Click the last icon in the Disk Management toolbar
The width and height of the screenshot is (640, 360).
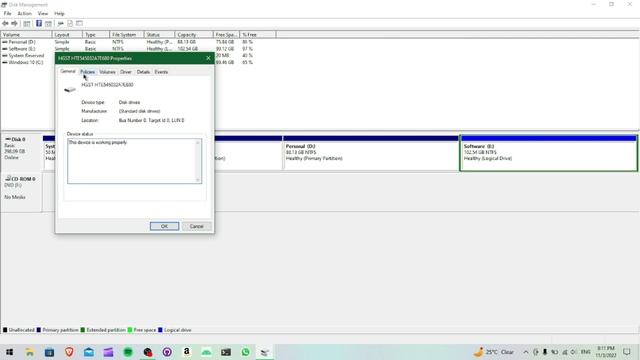point(79,24)
